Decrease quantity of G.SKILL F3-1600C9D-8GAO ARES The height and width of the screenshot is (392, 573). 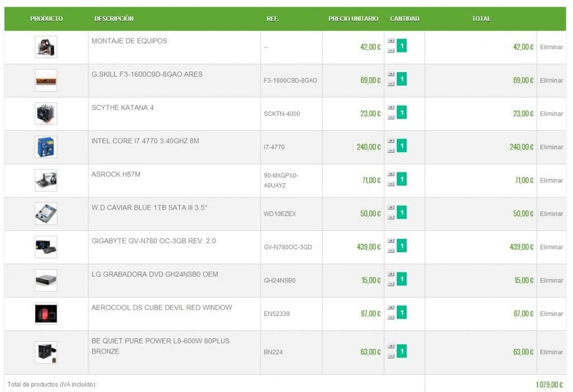pyautogui.click(x=391, y=84)
